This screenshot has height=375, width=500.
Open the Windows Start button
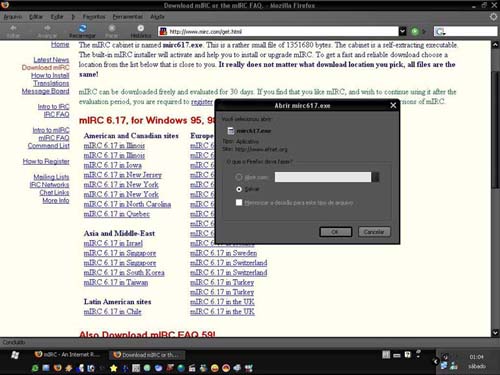click(x=15, y=355)
